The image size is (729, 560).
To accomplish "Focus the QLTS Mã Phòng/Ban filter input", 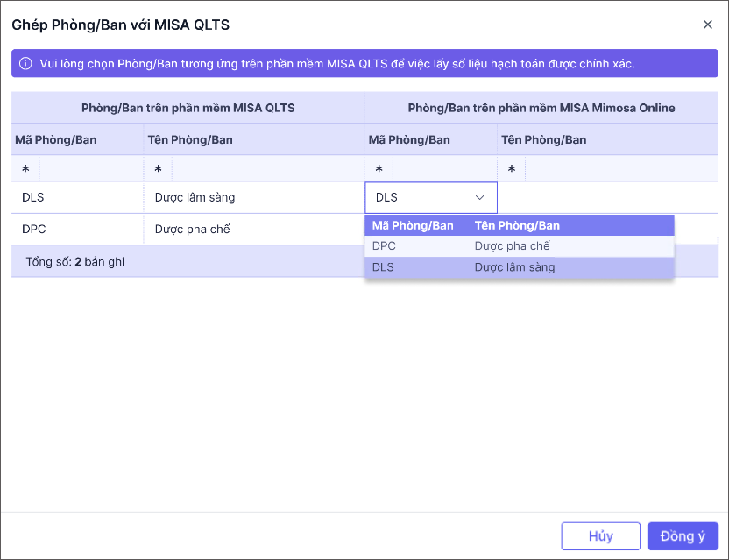I will [x=91, y=169].
